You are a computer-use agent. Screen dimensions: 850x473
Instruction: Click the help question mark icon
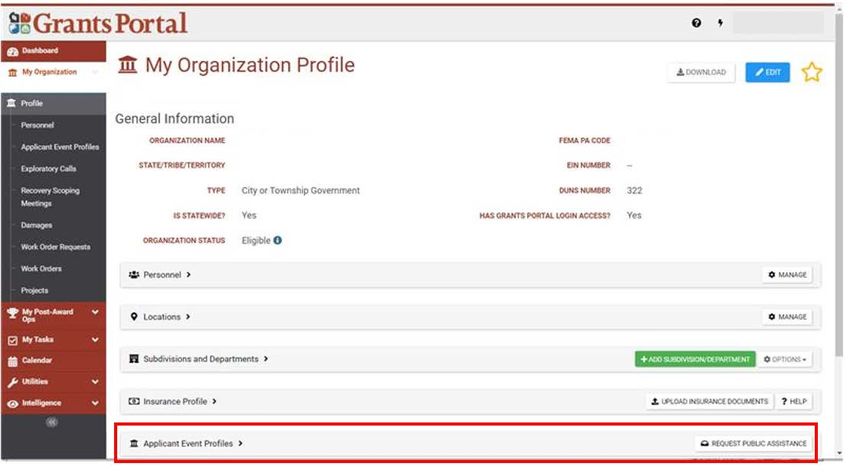[x=696, y=23]
